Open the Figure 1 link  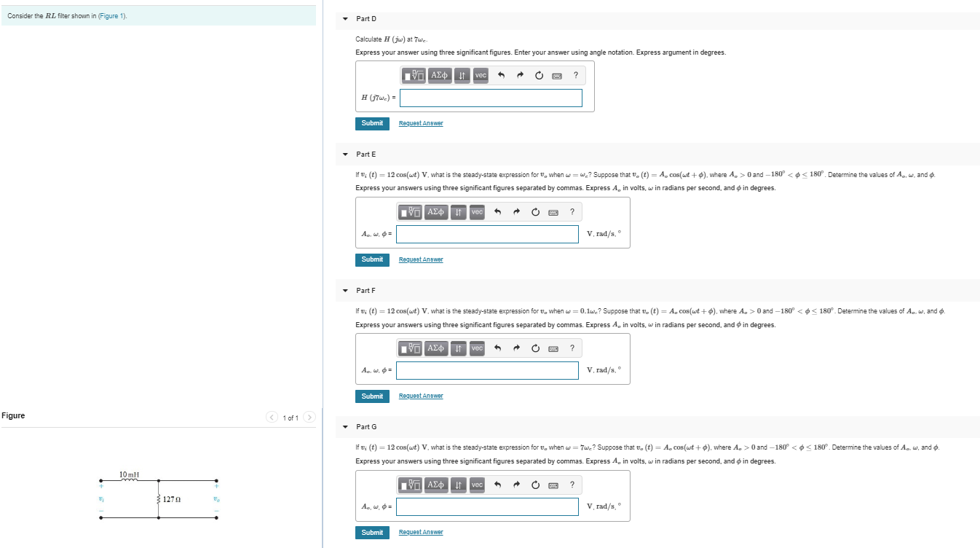coord(111,16)
